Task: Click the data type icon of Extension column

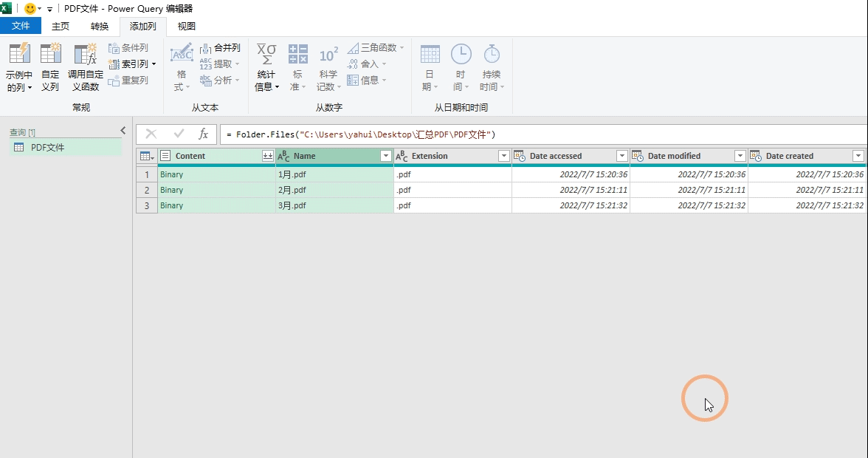Action: pos(402,156)
